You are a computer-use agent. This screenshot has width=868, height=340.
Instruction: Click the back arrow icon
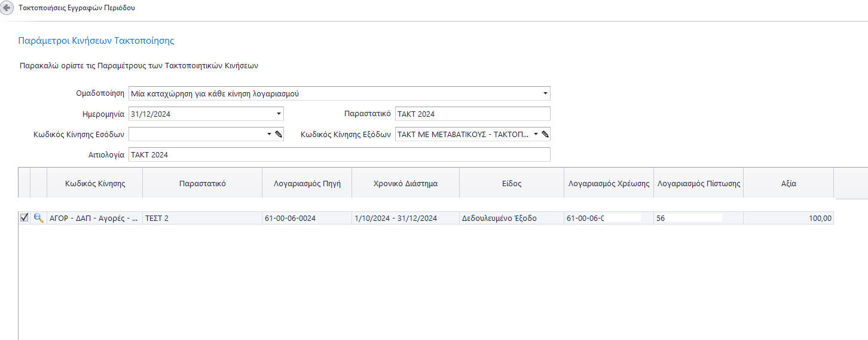coord(8,8)
